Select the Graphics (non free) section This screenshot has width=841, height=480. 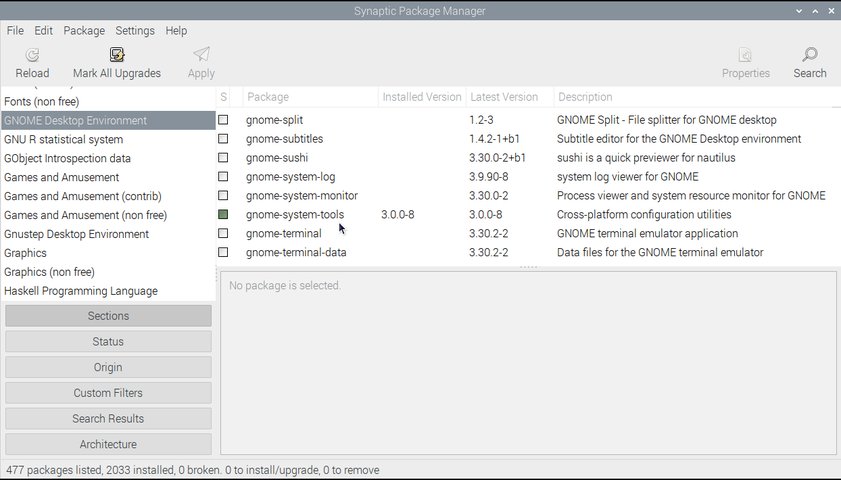pos(108,272)
